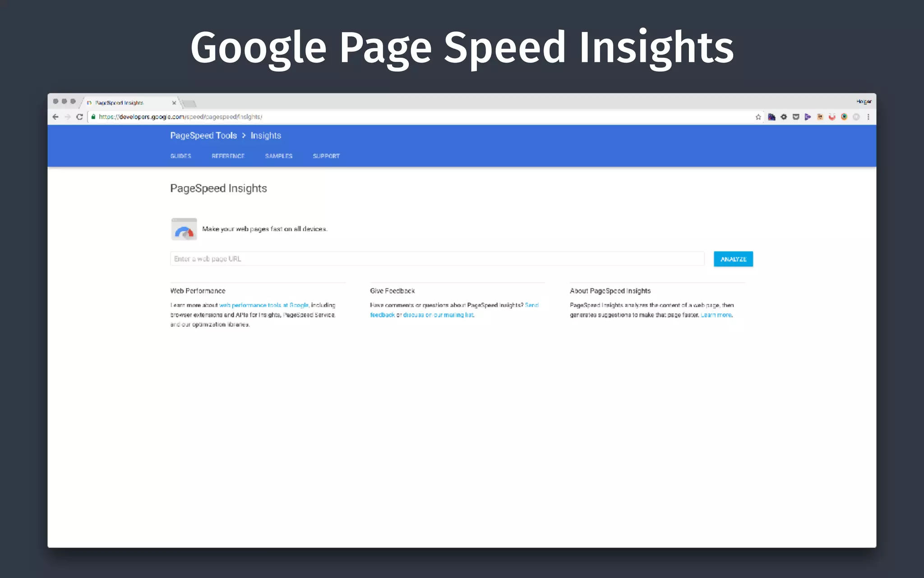Open the SUPPORT navigation tab
Image resolution: width=924 pixels, height=578 pixels.
326,156
